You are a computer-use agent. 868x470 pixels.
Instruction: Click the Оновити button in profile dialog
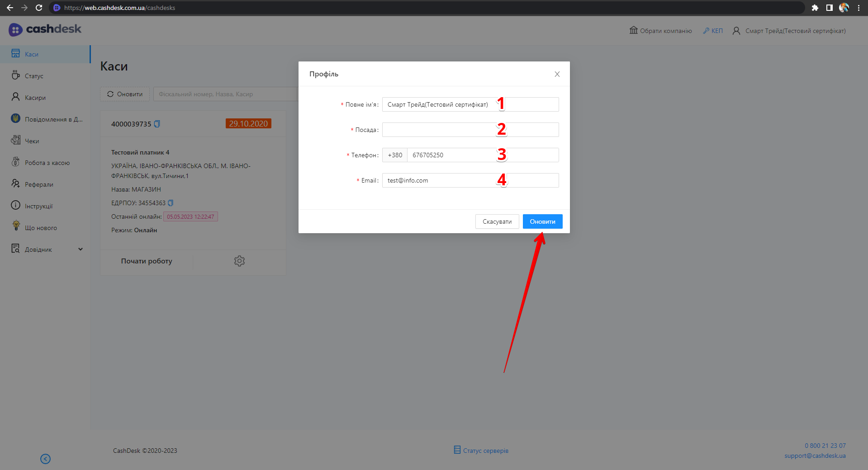[x=542, y=221]
